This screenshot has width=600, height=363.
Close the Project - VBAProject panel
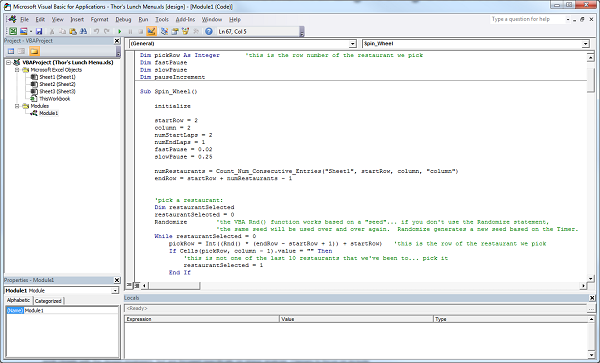pyautogui.click(x=117, y=41)
